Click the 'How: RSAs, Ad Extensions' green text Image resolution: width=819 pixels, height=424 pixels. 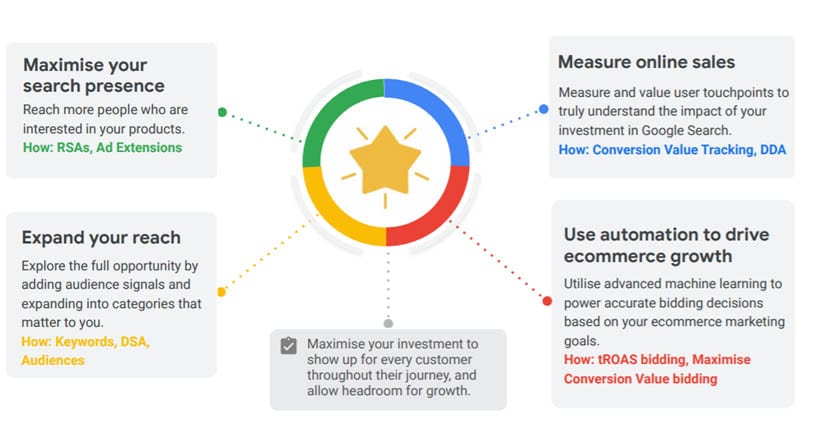pos(102,147)
